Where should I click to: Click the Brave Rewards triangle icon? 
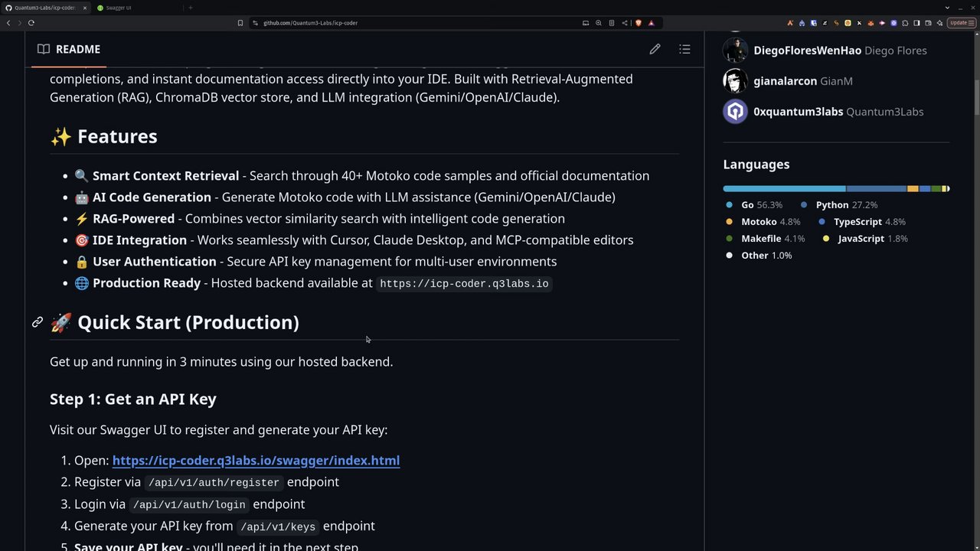click(x=652, y=23)
